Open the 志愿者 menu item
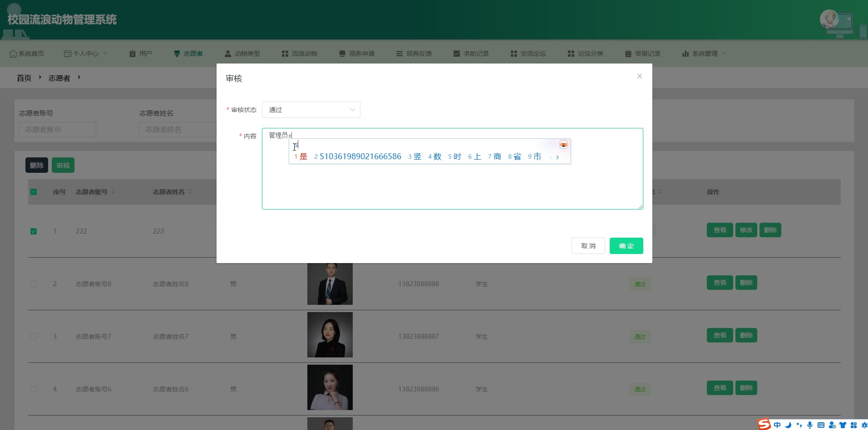 188,54
